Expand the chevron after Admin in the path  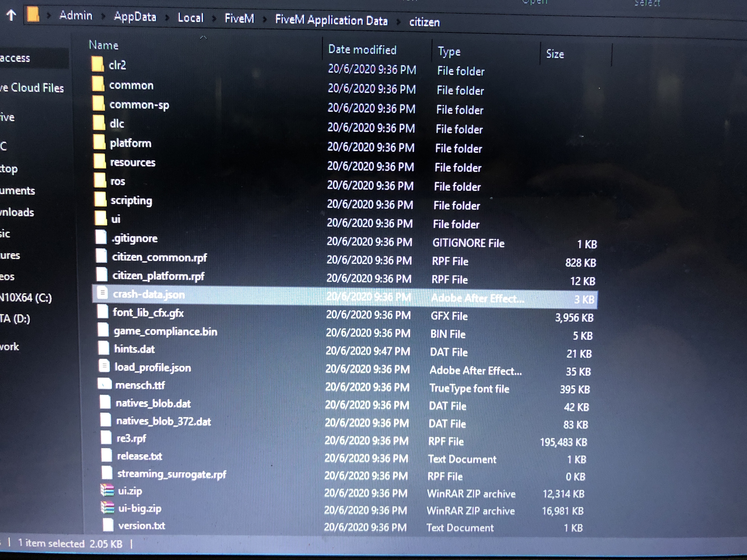(103, 16)
